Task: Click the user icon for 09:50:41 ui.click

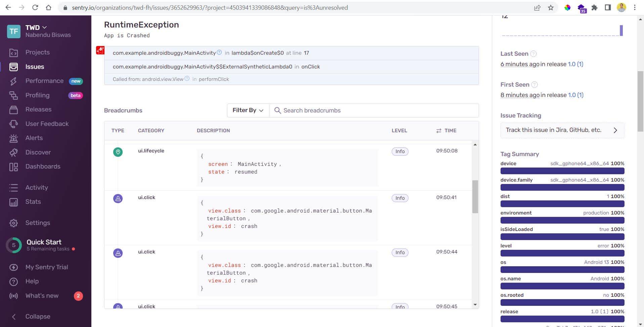Action: [118, 199]
